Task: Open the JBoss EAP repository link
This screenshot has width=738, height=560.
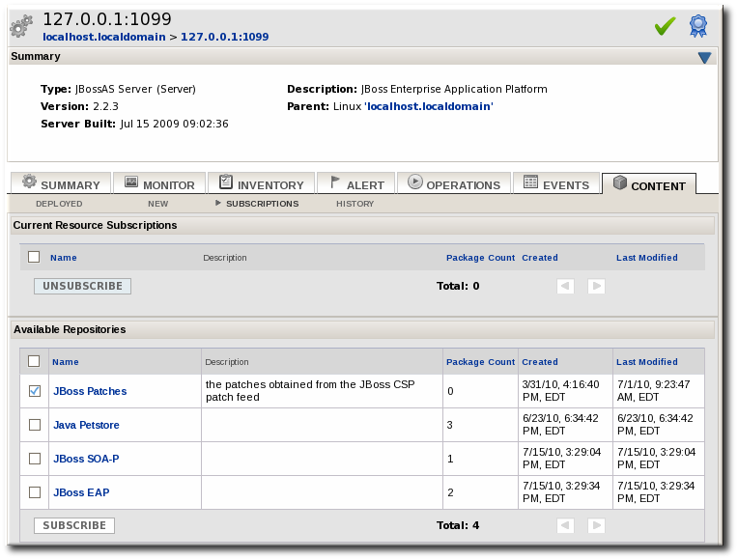Action: click(x=81, y=492)
